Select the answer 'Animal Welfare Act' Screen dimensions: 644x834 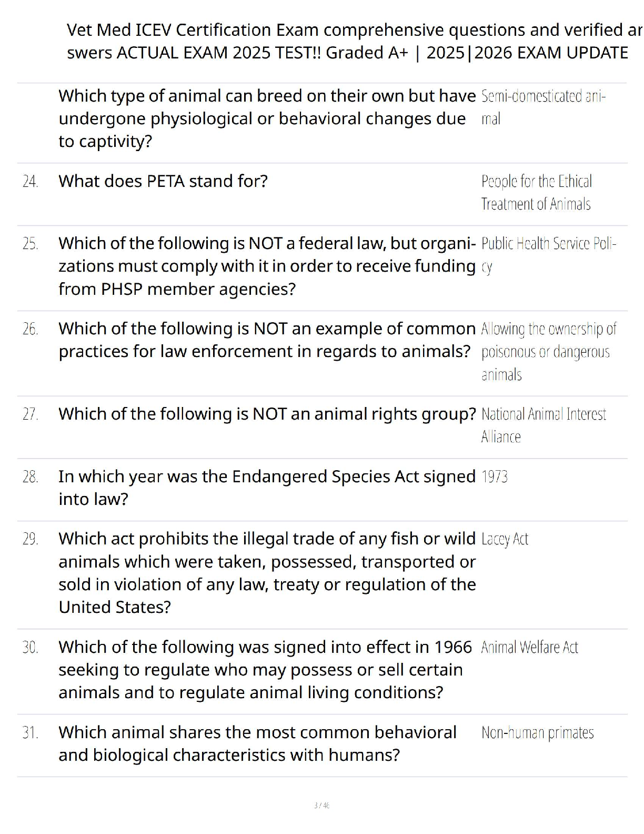[529, 647]
